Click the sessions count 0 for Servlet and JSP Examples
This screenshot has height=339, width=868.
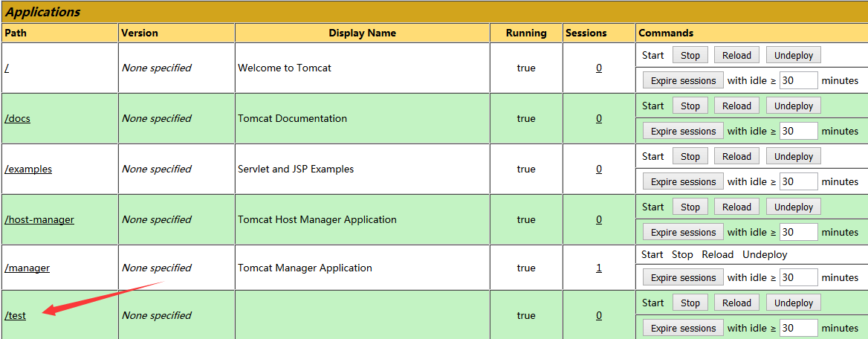pos(599,169)
